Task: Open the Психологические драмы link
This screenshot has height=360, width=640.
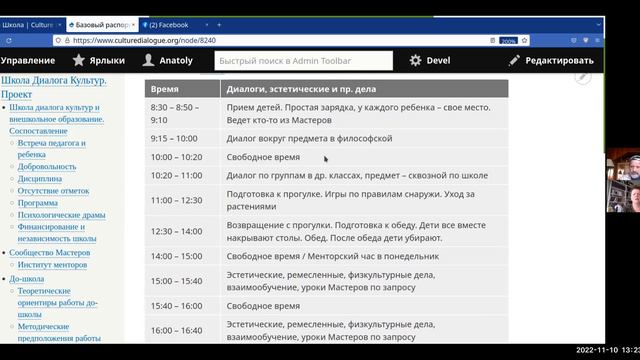Action: pos(61,215)
